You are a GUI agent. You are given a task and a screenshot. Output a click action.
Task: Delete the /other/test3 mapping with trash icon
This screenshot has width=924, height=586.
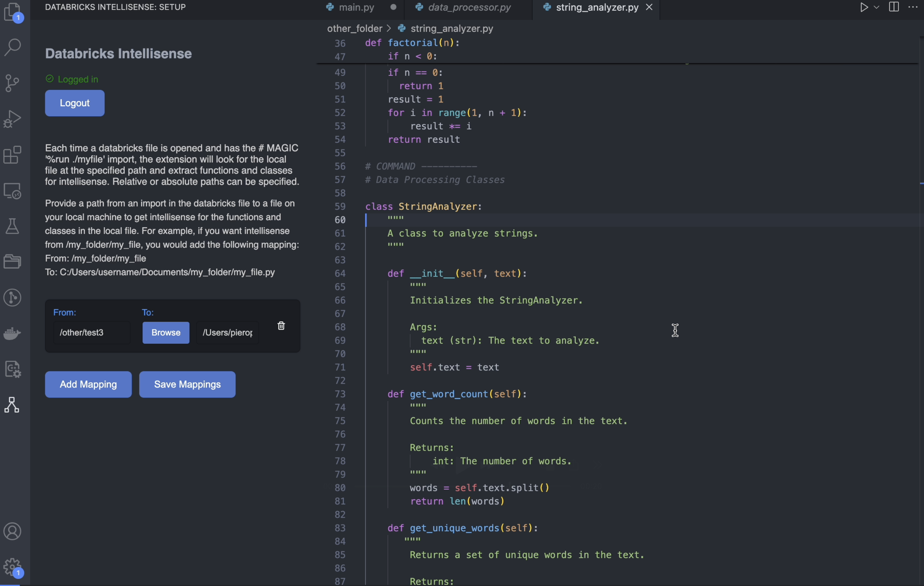[x=281, y=326]
